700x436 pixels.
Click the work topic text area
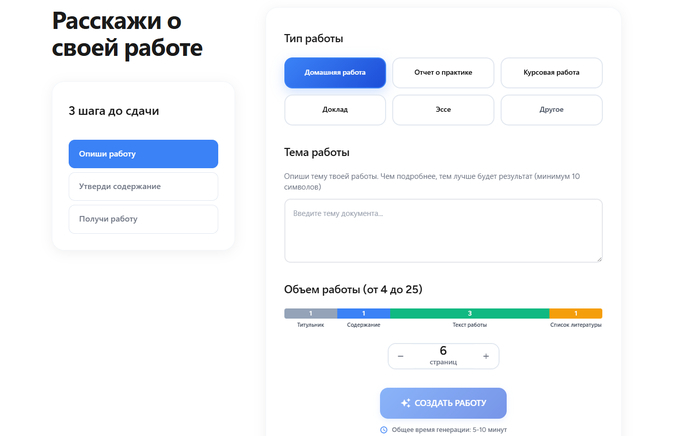point(443,230)
